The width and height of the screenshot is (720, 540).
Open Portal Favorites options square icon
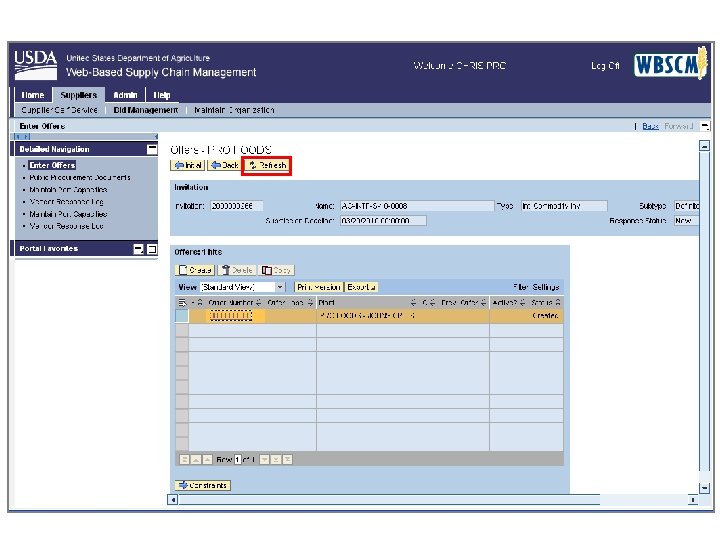[152, 249]
